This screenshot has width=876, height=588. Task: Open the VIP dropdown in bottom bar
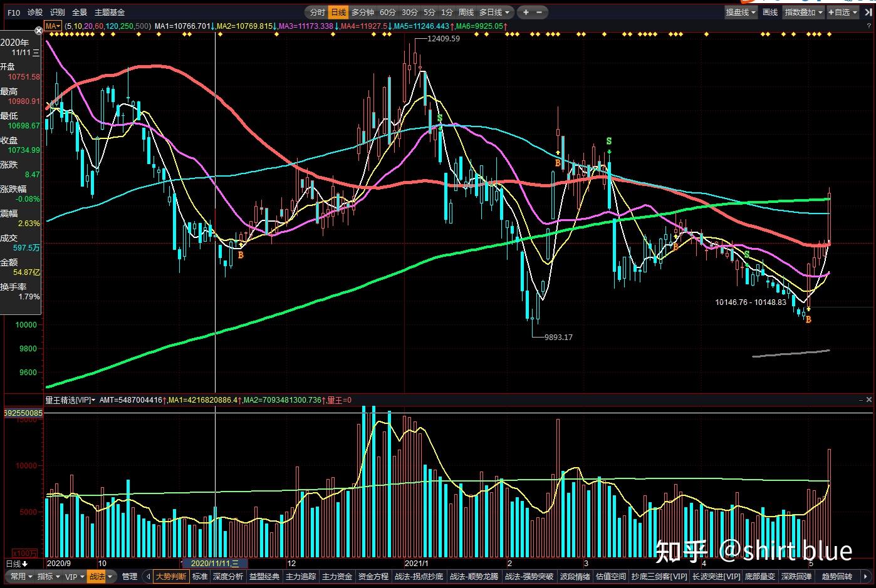pyautogui.click(x=75, y=576)
